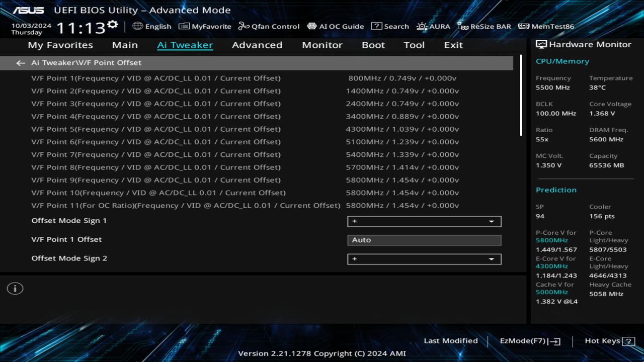
Task: Switch to the Advanced tab
Action: [x=257, y=45]
